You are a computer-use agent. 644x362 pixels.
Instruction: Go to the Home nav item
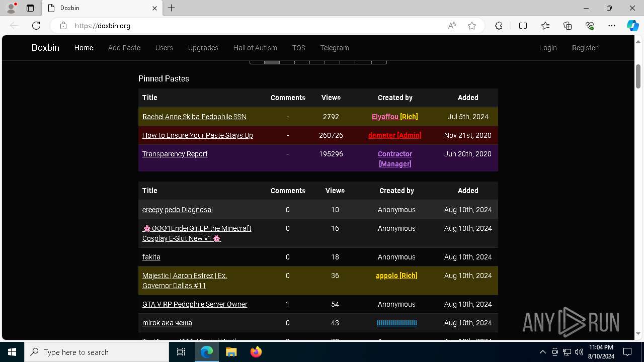pyautogui.click(x=84, y=48)
